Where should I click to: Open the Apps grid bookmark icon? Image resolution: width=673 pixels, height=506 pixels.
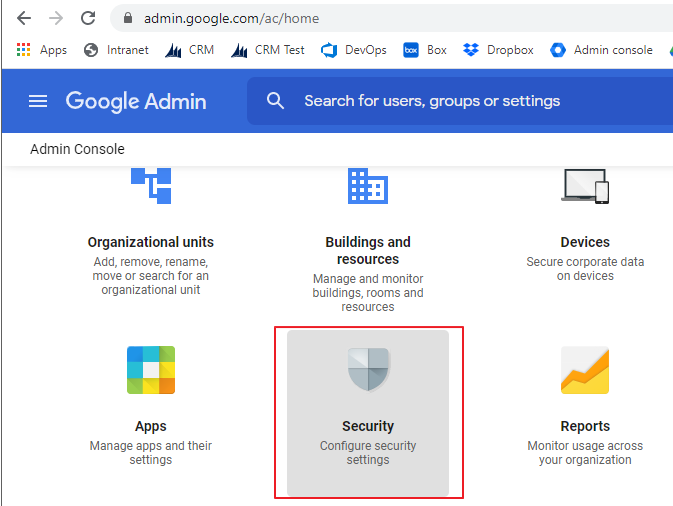pyautogui.click(x=24, y=50)
